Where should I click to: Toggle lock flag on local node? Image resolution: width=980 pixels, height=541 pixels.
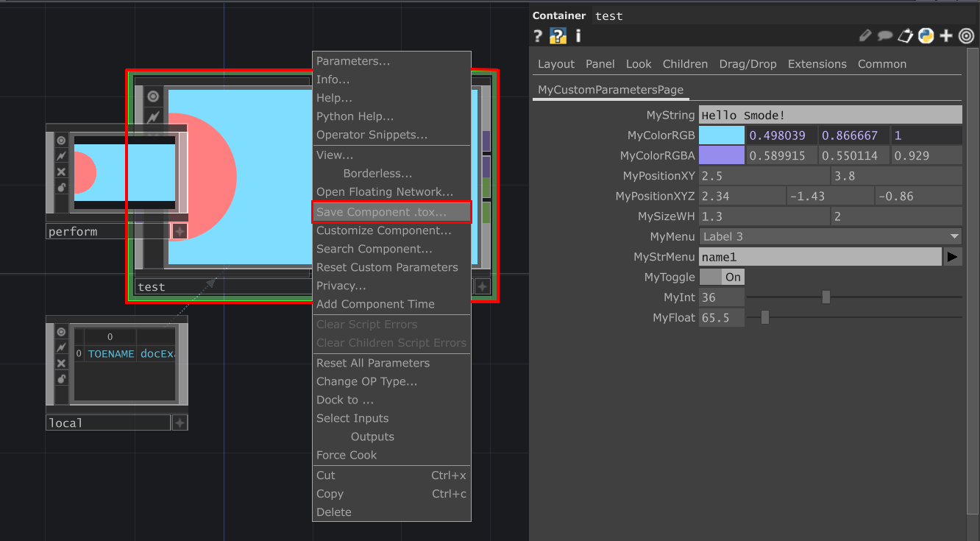[x=61, y=379]
